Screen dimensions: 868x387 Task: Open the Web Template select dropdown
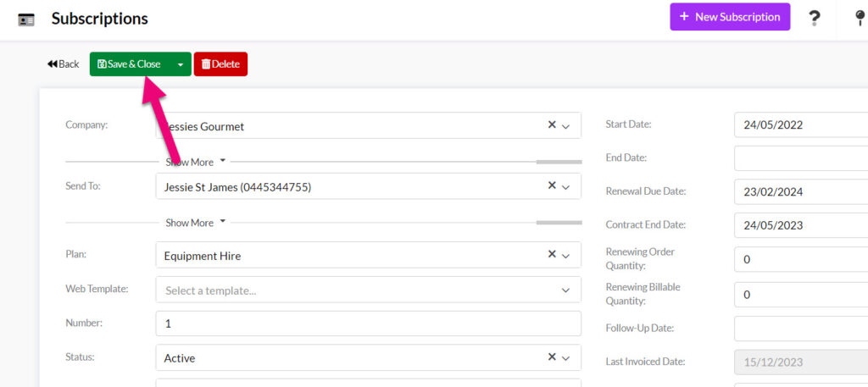pos(369,290)
